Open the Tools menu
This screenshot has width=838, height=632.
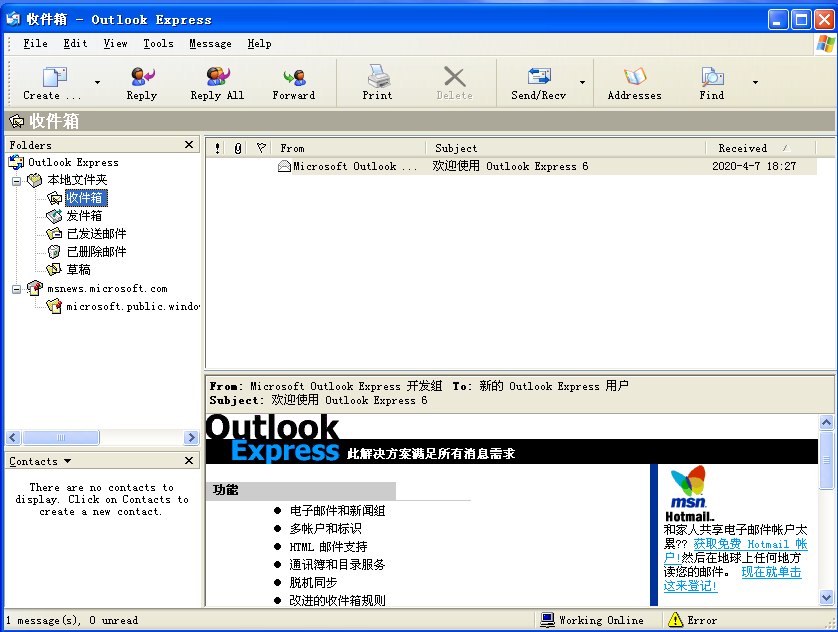point(158,44)
